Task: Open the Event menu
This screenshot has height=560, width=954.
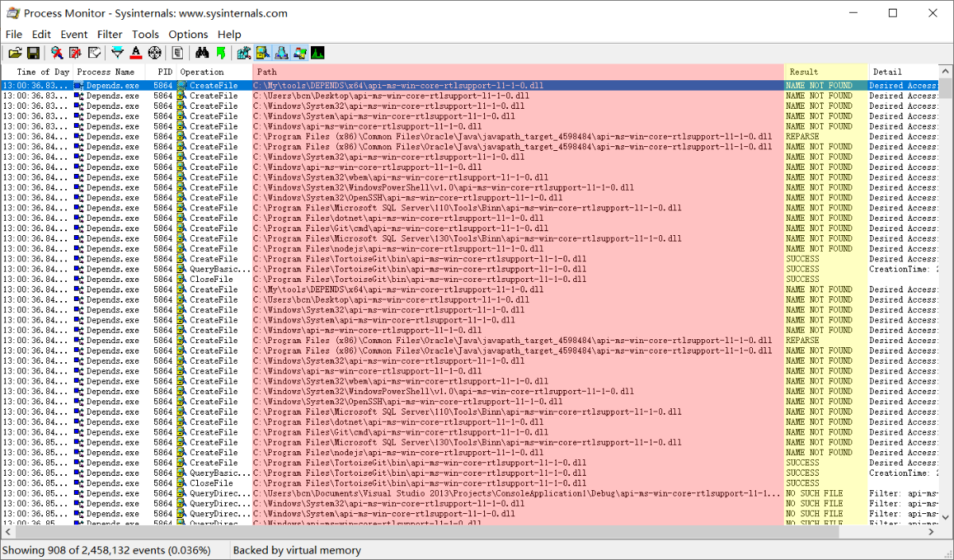Action: pyautogui.click(x=74, y=34)
